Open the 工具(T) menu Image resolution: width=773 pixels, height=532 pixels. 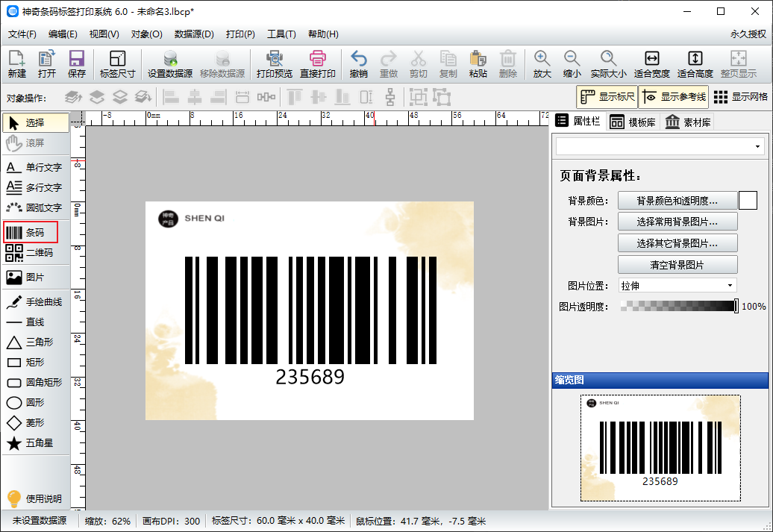(x=281, y=34)
